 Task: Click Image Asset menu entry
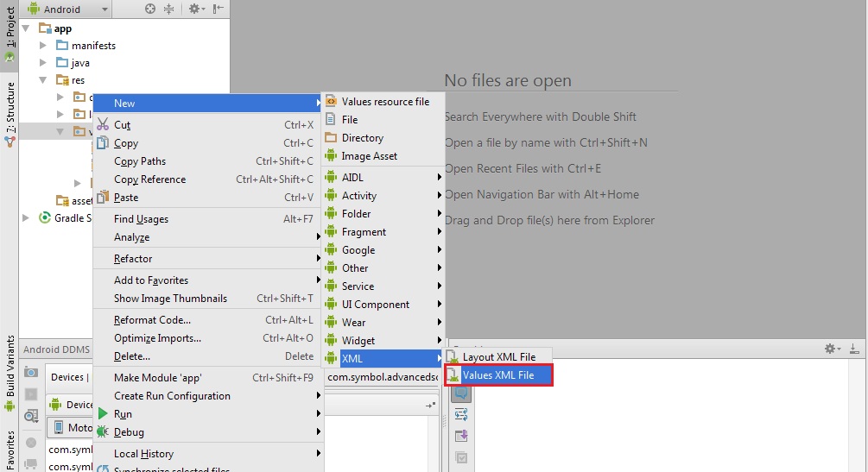click(369, 156)
